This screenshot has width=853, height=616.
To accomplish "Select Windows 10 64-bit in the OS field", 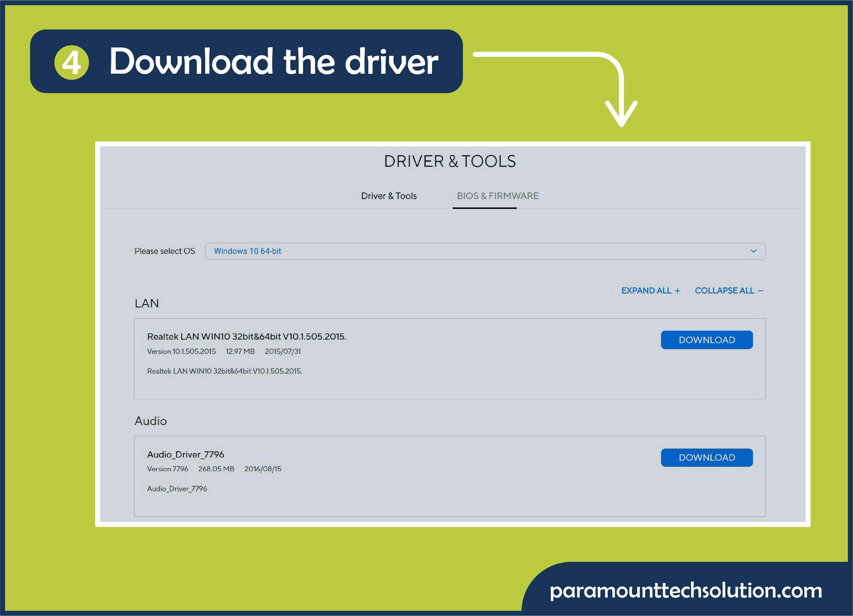I will tap(248, 251).
